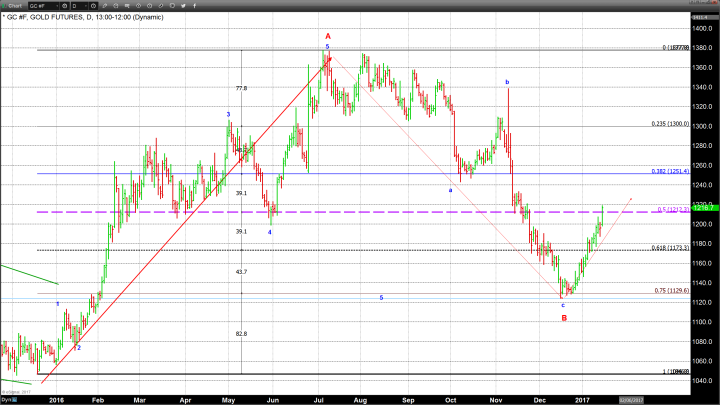Screen dimensions: 720x405
Task: Click the icon right of interval D box
Action: pyautogui.click(x=93, y=6)
